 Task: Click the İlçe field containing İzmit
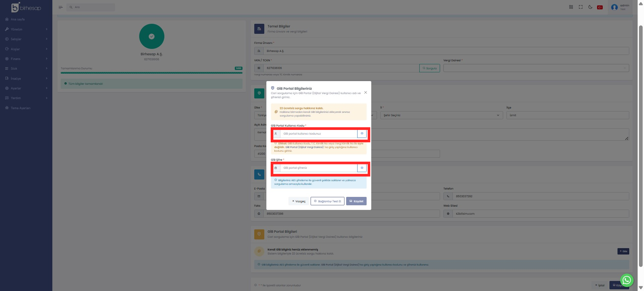pos(568,115)
